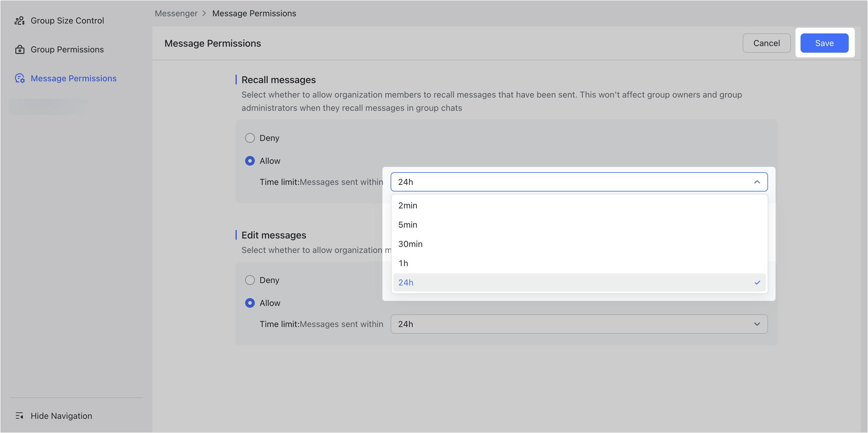Cancel the current changes
Viewport: 868px width, 433px height.
click(766, 43)
